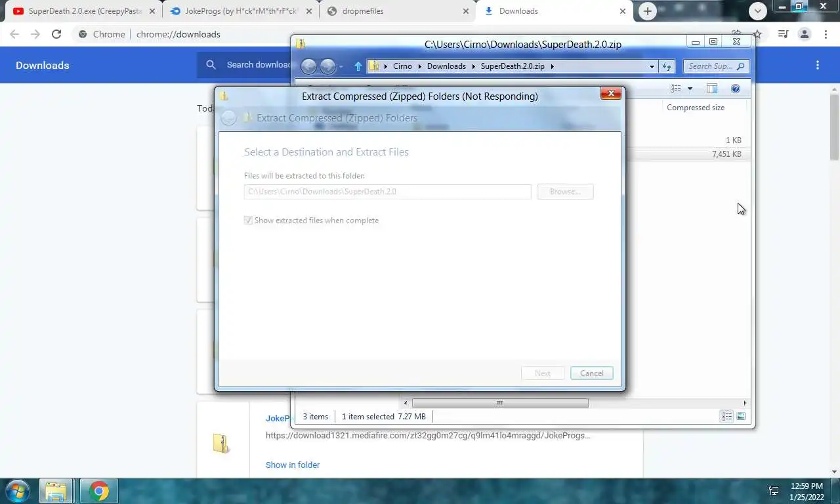The width and height of the screenshot is (840, 504).
Task: Open Windows Explorer from the taskbar
Action: [x=56, y=491]
